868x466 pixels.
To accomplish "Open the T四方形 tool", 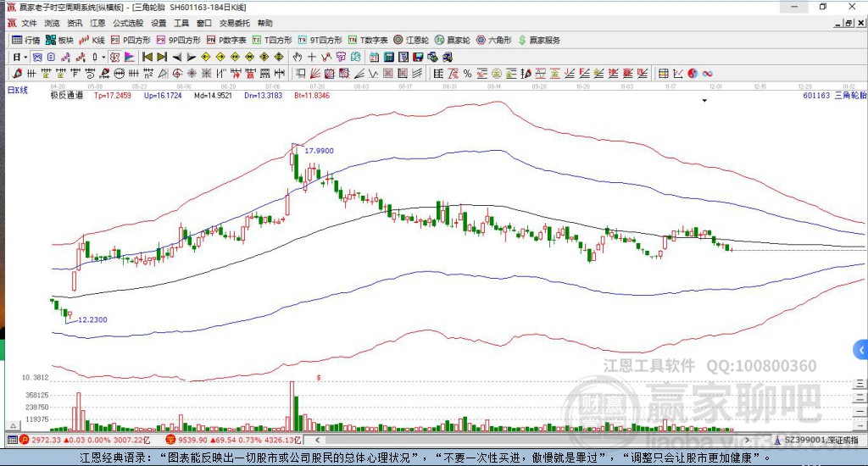I will [272, 40].
